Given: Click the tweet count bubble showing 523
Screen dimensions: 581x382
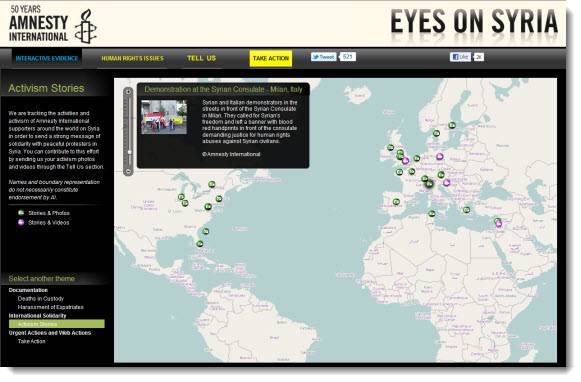Looking at the screenshot, I should pyautogui.click(x=348, y=57).
